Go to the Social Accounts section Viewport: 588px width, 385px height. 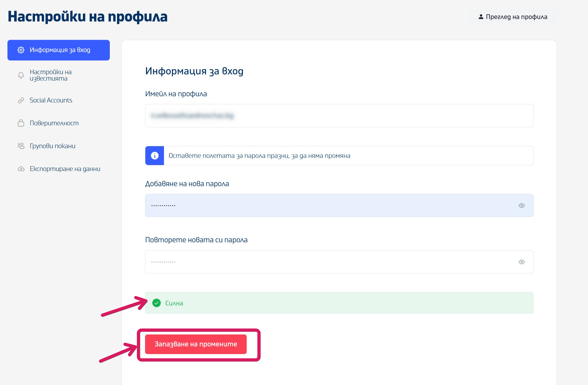pyautogui.click(x=51, y=100)
